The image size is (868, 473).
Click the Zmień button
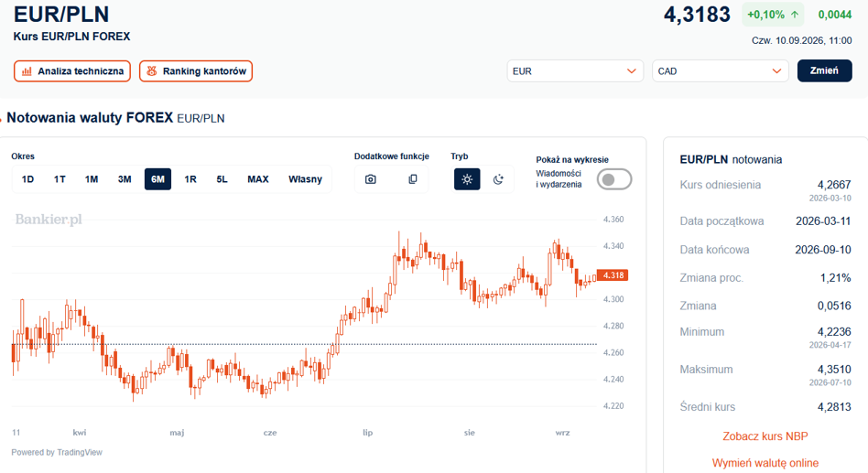click(x=824, y=70)
